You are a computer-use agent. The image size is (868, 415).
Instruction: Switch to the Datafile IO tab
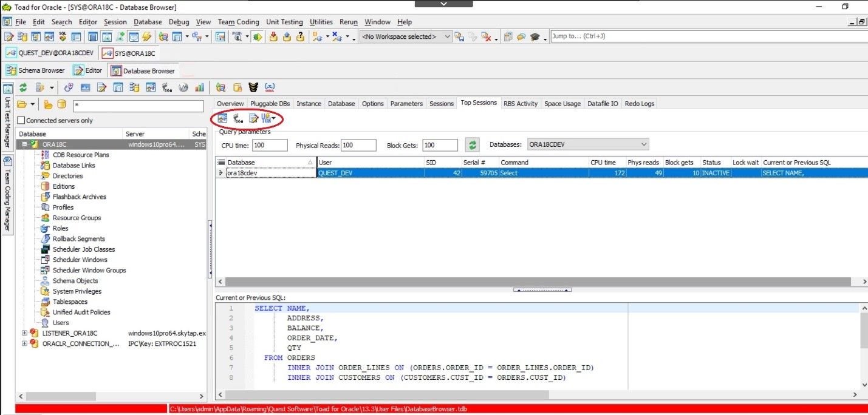[x=603, y=104]
